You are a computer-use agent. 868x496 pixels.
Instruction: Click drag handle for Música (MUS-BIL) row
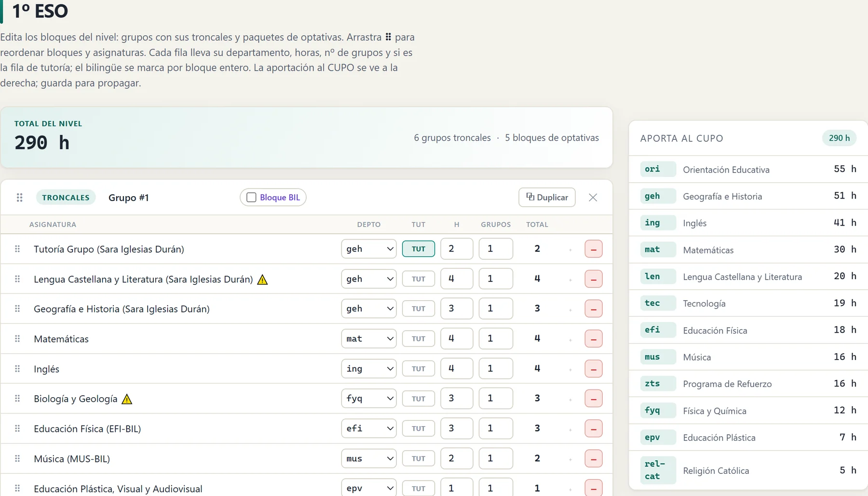(17, 458)
